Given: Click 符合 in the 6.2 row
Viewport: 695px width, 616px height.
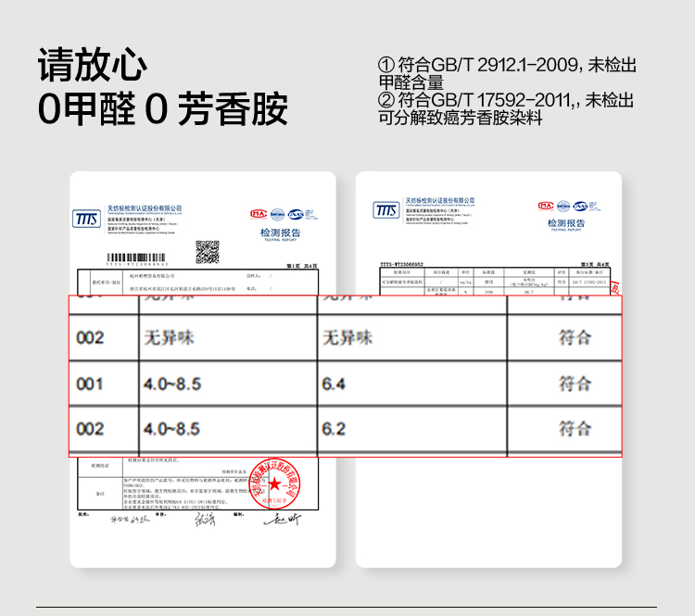Looking at the screenshot, I should pos(575,429).
